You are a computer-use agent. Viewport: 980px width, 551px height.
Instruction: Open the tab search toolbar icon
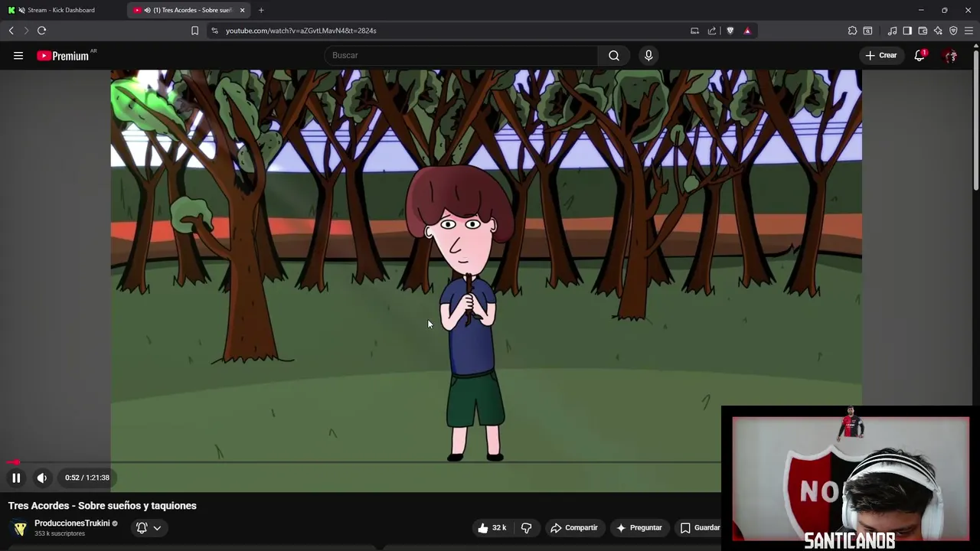[x=867, y=31]
